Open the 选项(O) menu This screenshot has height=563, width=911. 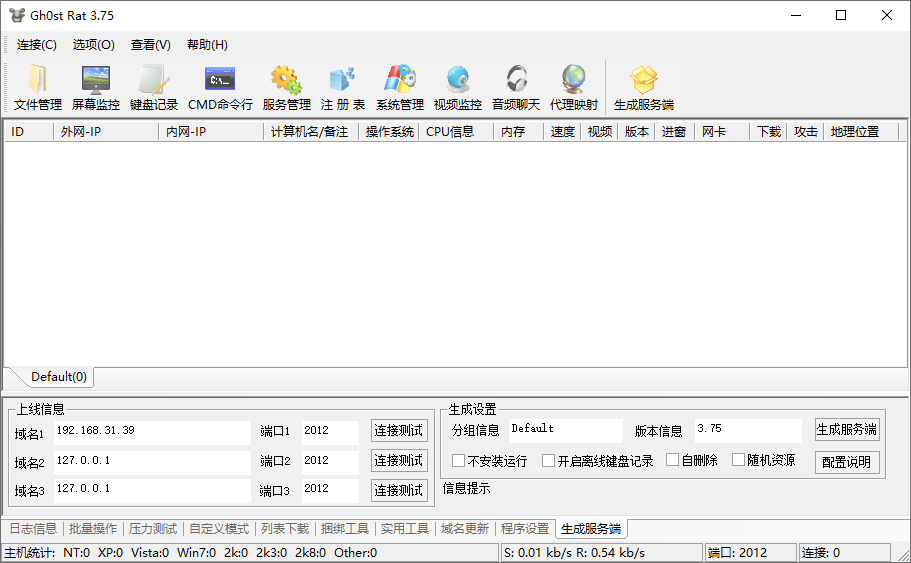(94, 45)
